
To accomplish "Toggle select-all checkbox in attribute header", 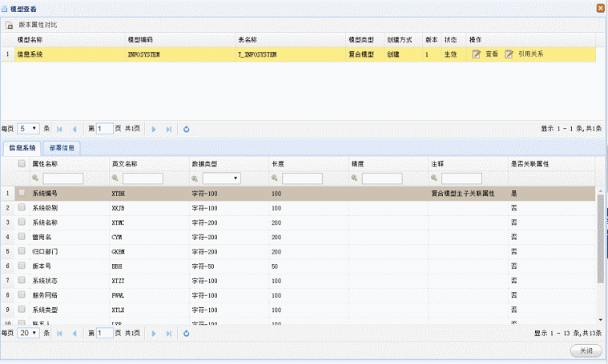I will [22, 164].
